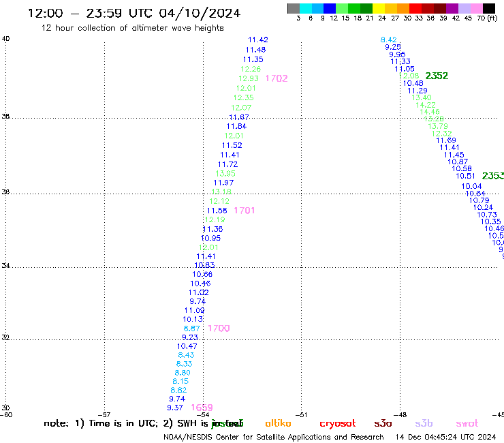Viewport: 504px width, 443px height.
Task: Click wave height value 11.05
Action: 405,69
